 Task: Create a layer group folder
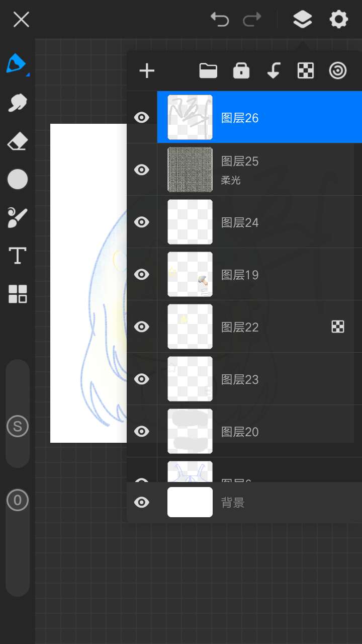pos(208,71)
